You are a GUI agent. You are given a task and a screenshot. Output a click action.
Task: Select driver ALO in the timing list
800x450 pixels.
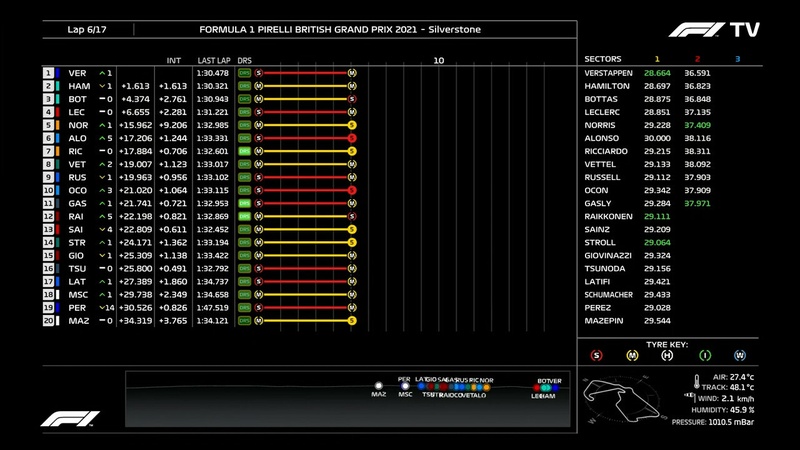pyautogui.click(x=78, y=138)
